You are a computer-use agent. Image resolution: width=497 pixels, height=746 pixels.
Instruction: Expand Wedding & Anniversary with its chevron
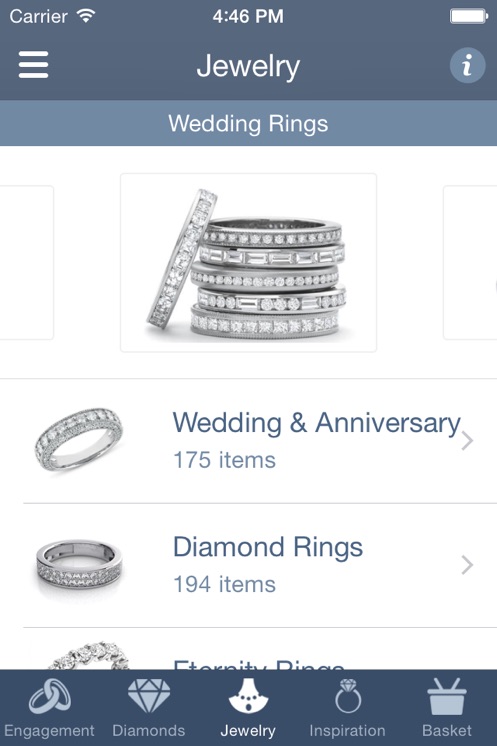(x=468, y=441)
